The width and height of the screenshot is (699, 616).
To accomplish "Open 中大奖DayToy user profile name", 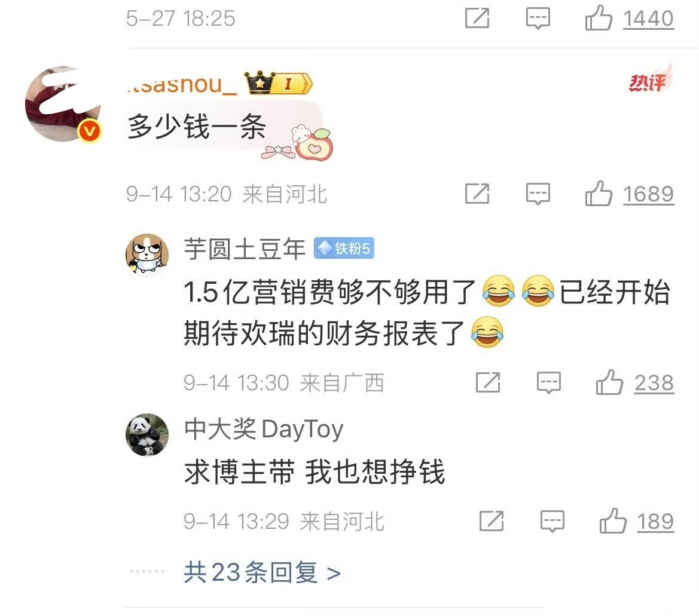I will 264,429.
